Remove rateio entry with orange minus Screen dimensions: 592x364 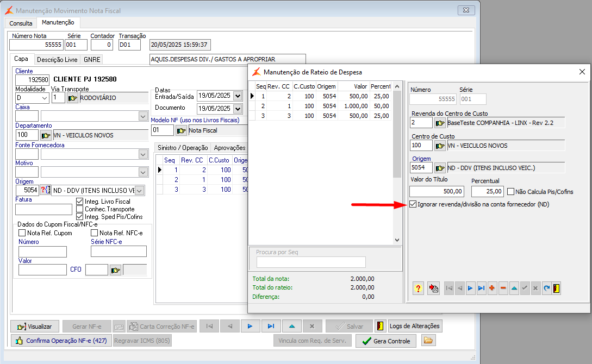tap(503, 288)
